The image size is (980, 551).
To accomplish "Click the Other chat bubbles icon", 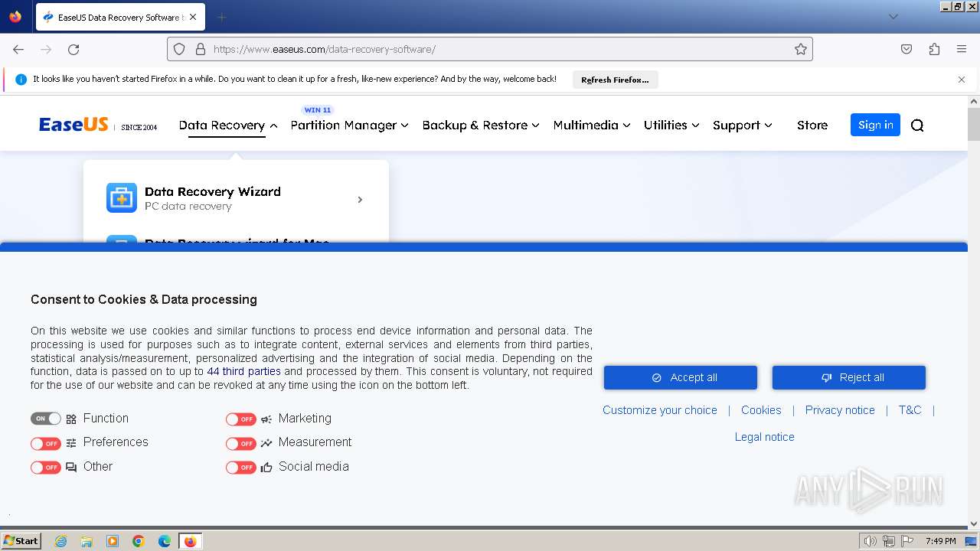I will pyautogui.click(x=71, y=468).
